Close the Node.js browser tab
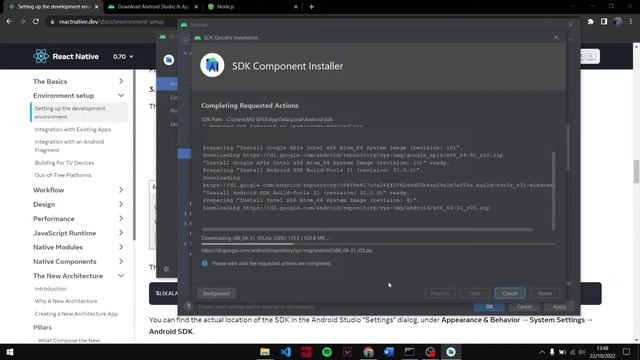 pos(296,7)
